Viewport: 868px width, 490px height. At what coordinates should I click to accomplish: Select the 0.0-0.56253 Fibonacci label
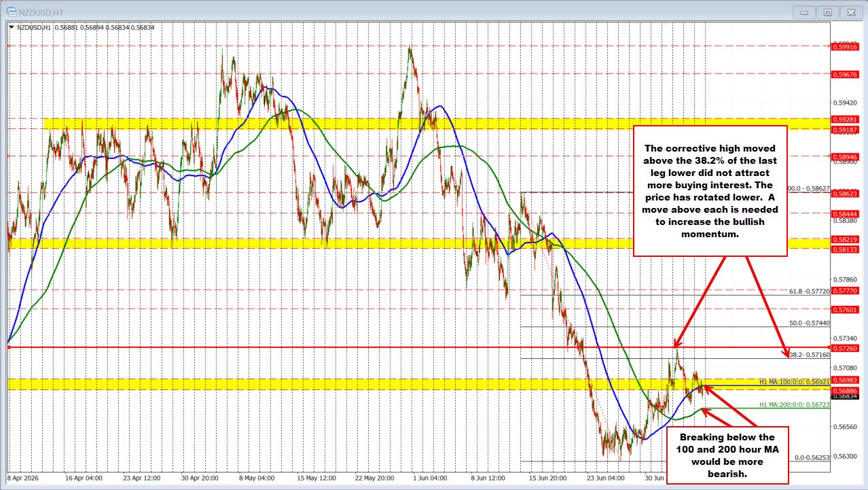(812, 457)
